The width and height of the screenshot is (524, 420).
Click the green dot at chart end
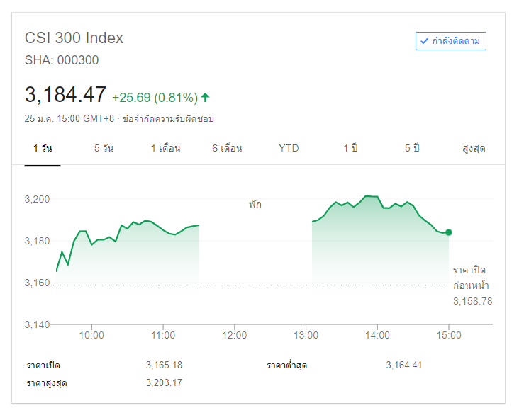point(448,232)
